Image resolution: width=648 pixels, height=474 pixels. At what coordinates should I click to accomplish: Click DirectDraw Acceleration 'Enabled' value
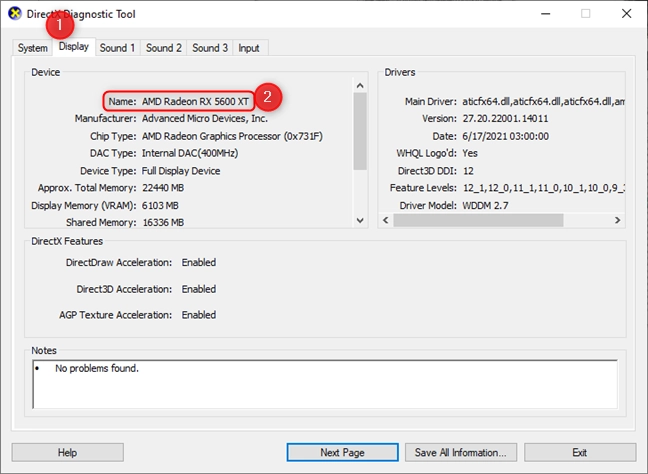coord(199,262)
